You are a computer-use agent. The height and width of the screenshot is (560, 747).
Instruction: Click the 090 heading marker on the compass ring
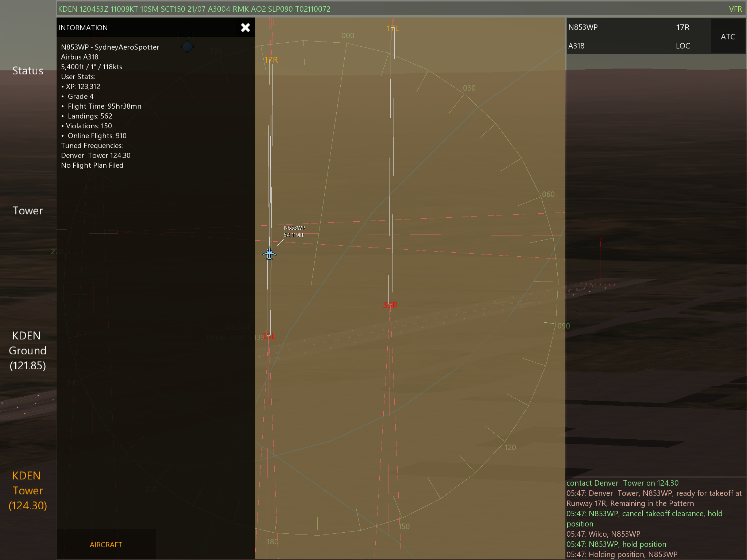click(x=564, y=326)
